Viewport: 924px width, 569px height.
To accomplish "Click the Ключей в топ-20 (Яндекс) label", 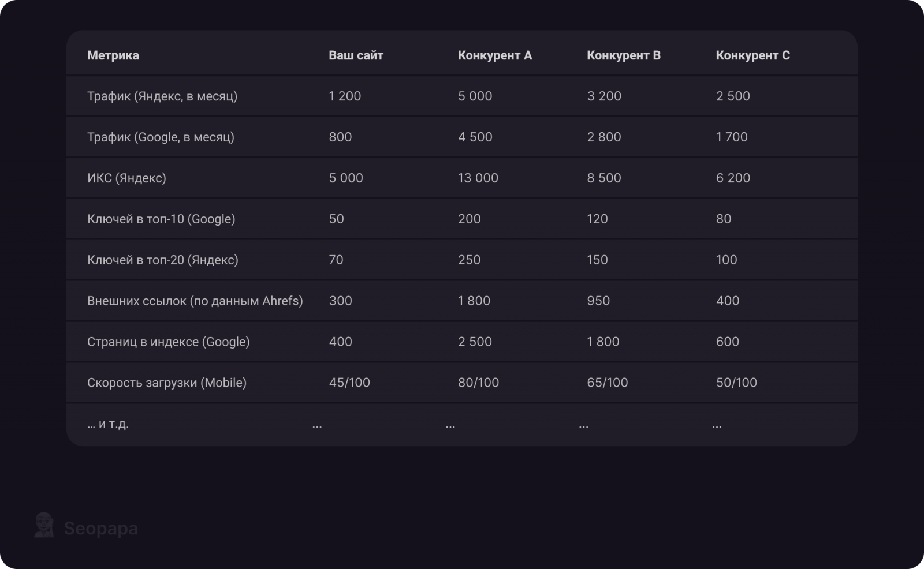I will click(162, 260).
